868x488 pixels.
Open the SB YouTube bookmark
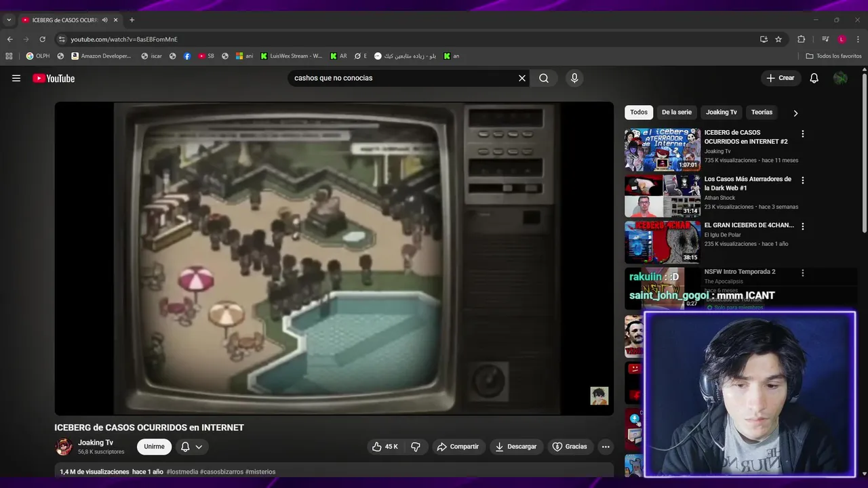click(207, 56)
